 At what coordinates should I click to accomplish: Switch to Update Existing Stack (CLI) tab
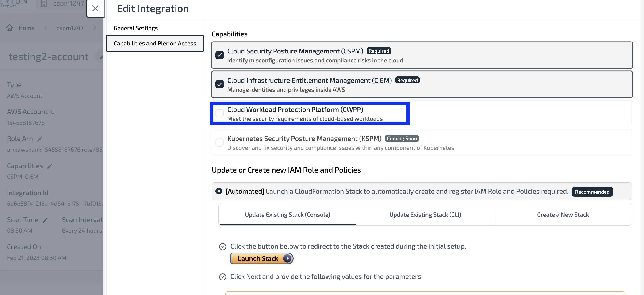point(425,215)
